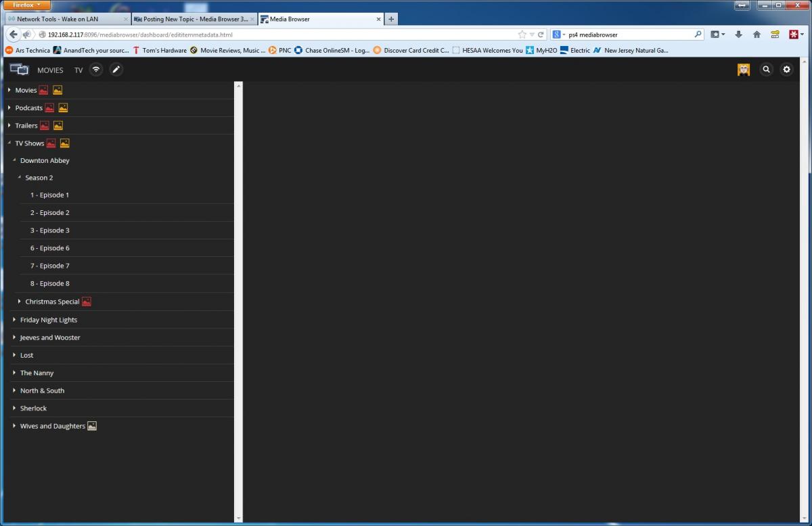Click the tree panel scrollbar down arrow

pos(238,519)
